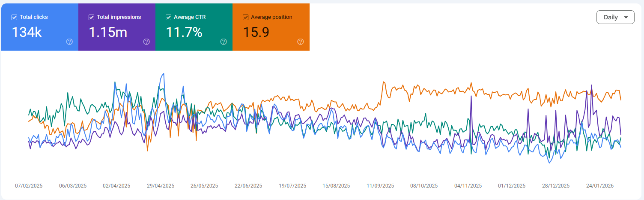Select the 11/09/2025 axis date
The width and height of the screenshot is (644, 200).
pyautogui.click(x=380, y=186)
